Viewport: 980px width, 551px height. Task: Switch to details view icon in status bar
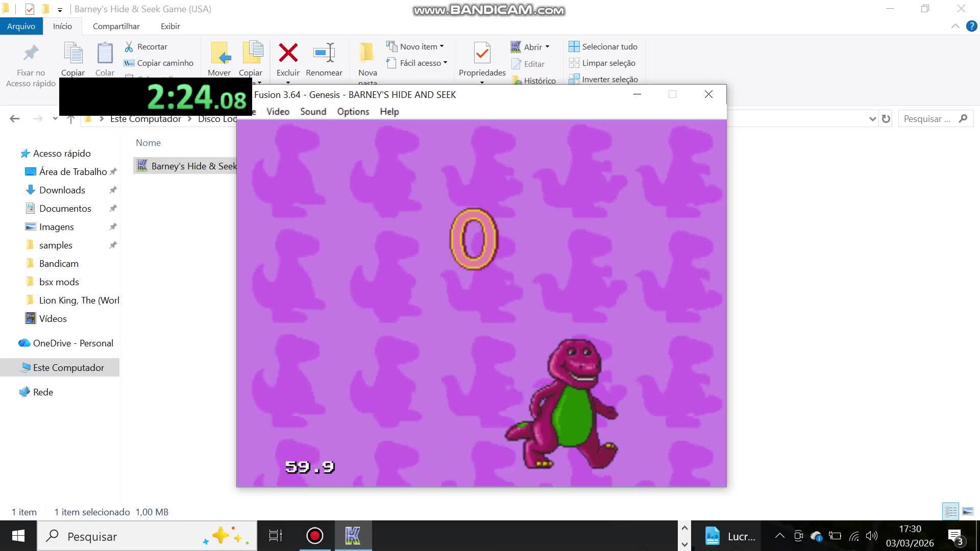point(951,511)
